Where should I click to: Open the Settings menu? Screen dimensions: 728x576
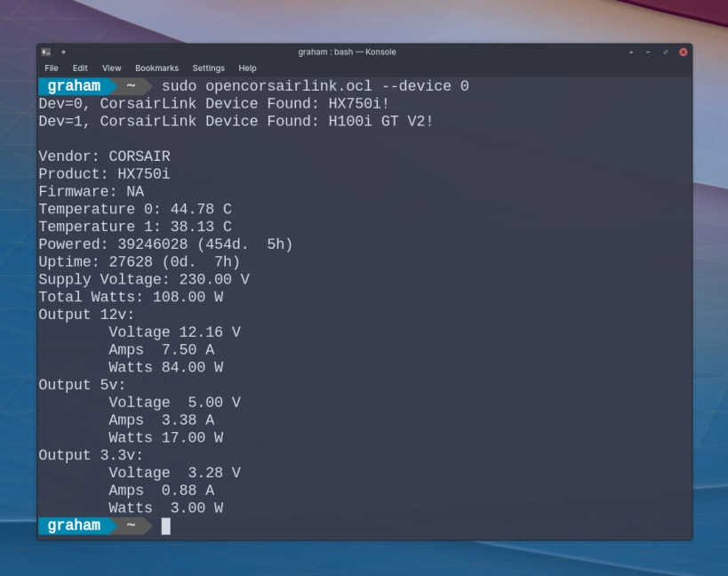[x=209, y=68]
